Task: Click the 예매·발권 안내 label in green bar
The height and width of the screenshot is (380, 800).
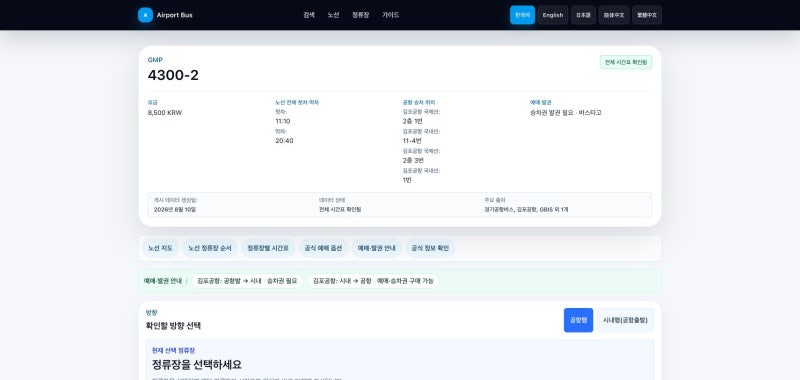Action: click(x=163, y=281)
